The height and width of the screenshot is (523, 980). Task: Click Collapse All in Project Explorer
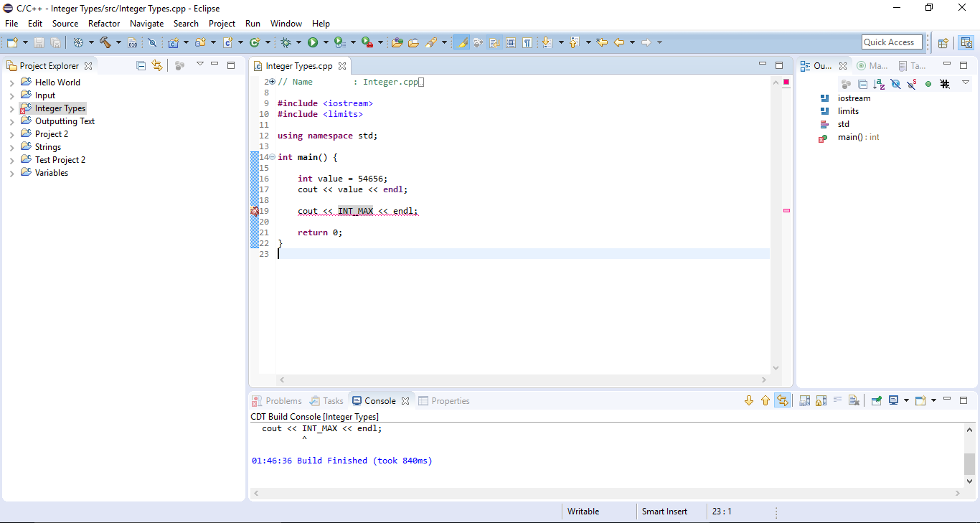(x=141, y=65)
